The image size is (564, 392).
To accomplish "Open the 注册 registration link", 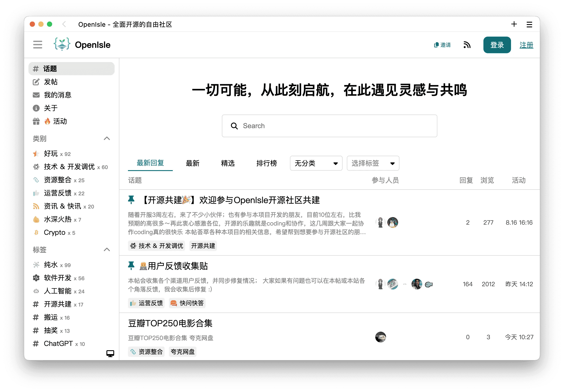I will (526, 45).
